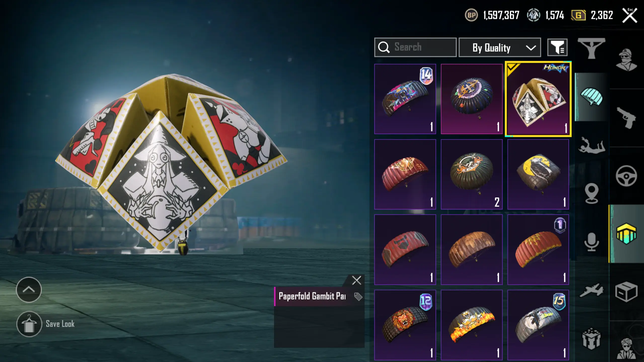Open the hexagon emblem tab

click(x=626, y=234)
